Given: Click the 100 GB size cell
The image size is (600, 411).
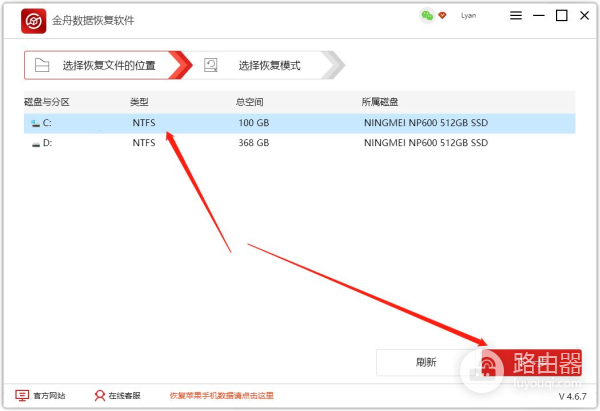Looking at the screenshot, I should (x=254, y=123).
